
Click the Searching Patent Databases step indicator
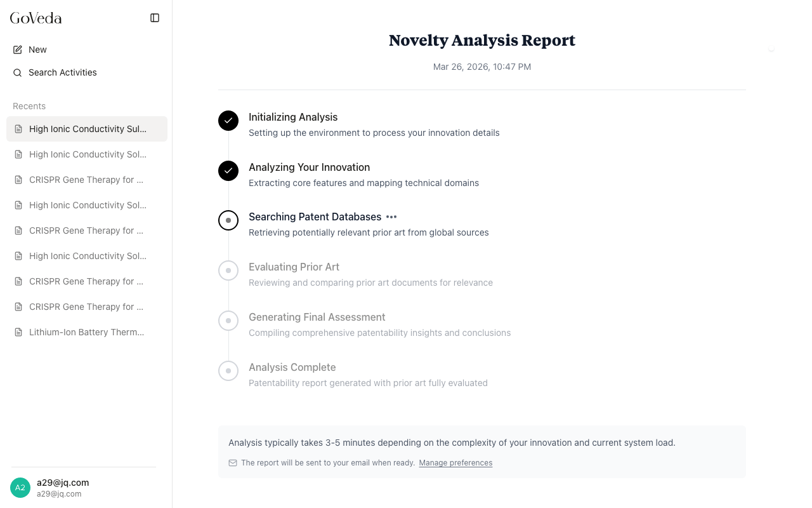tap(228, 220)
